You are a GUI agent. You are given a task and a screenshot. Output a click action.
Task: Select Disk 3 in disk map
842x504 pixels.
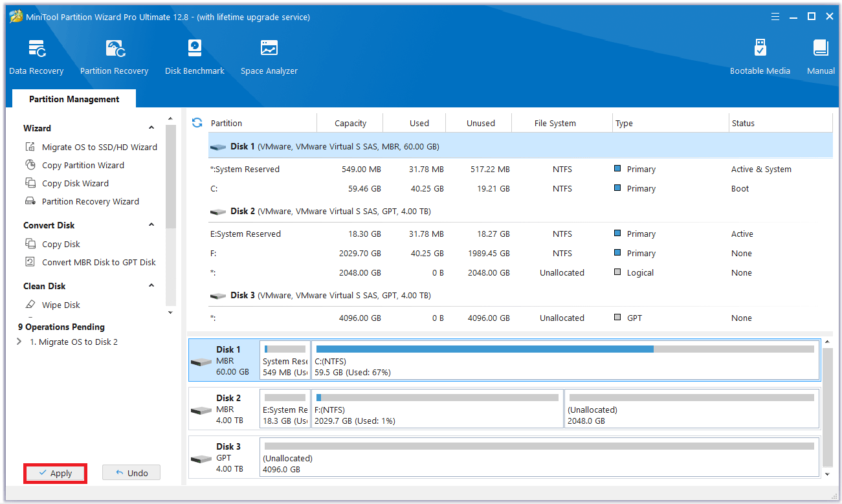click(x=223, y=457)
